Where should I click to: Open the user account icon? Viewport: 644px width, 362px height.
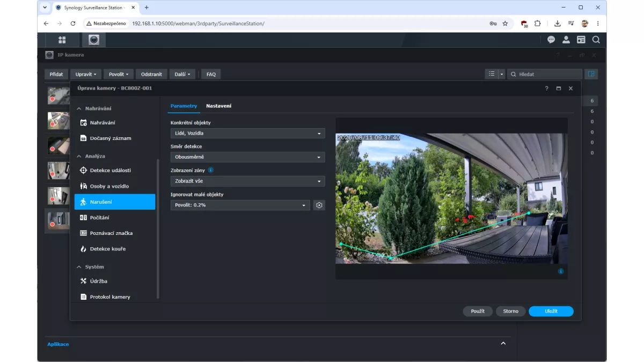pyautogui.click(x=566, y=40)
